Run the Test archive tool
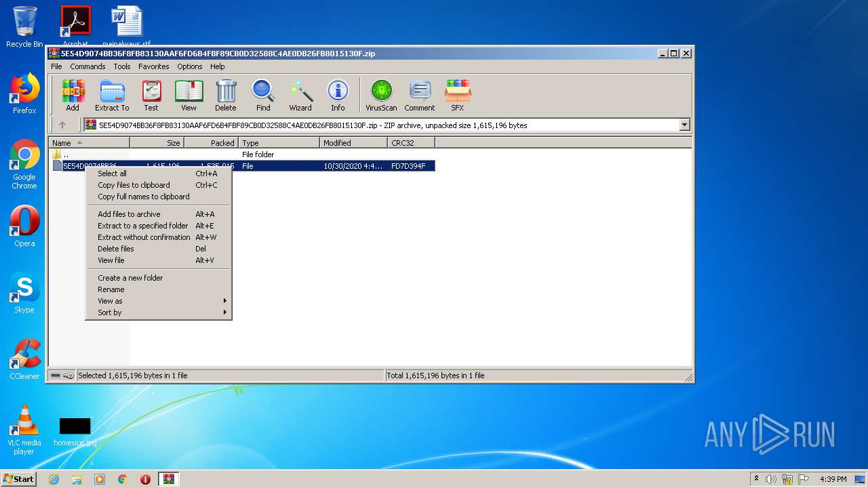868x488 pixels. coord(151,95)
